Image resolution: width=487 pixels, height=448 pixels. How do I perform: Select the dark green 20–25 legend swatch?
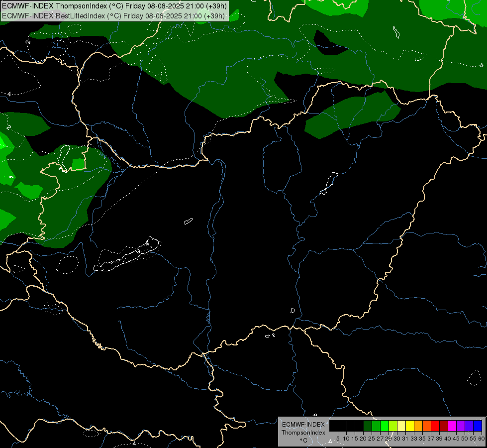pyautogui.click(x=368, y=426)
